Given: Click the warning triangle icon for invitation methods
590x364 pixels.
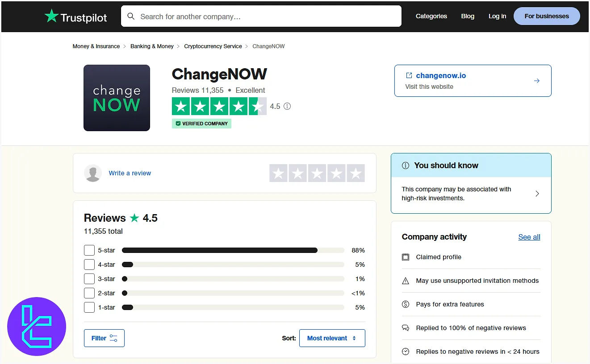Looking at the screenshot, I should (x=406, y=281).
